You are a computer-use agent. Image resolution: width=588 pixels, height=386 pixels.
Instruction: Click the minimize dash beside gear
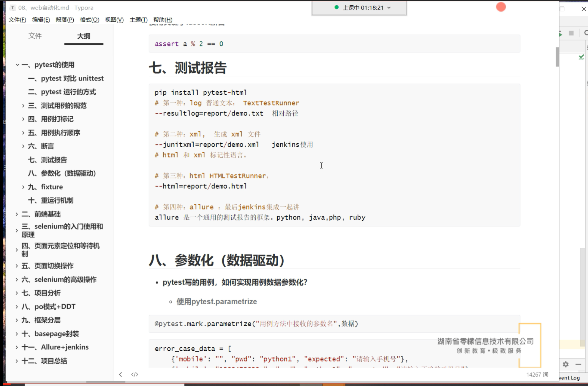coord(578,364)
